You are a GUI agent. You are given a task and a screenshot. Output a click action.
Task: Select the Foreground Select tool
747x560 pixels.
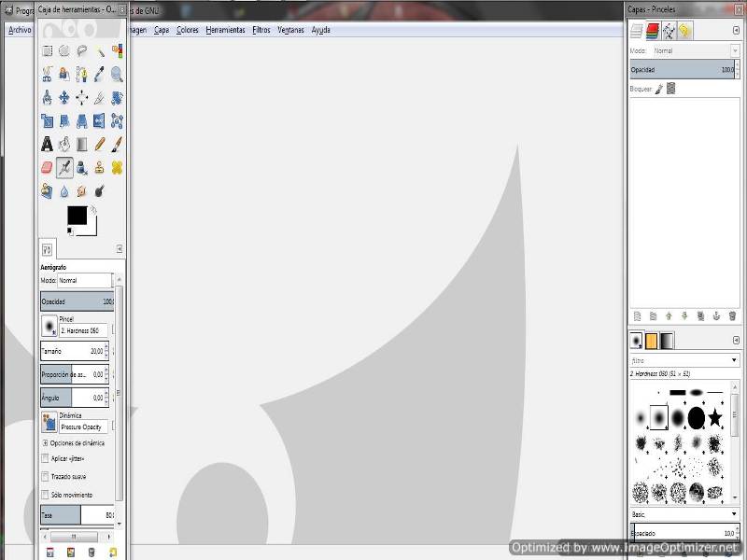(64, 75)
